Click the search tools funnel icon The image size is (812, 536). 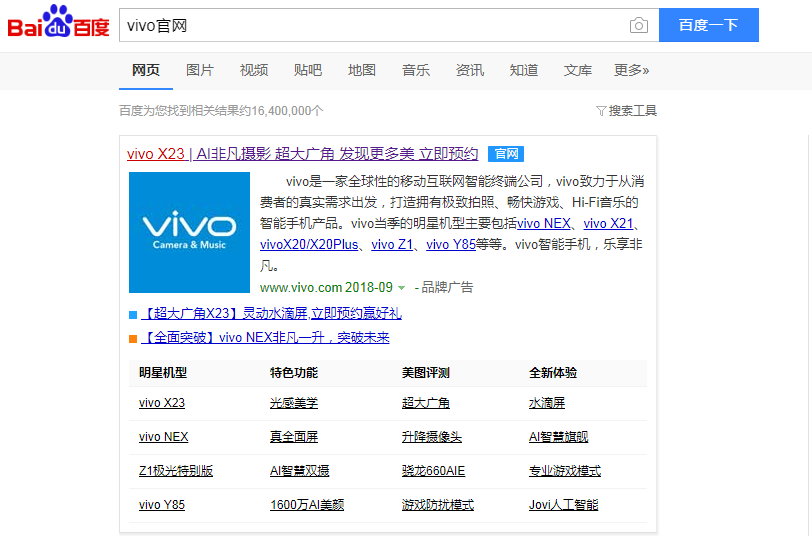click(601, 111)
